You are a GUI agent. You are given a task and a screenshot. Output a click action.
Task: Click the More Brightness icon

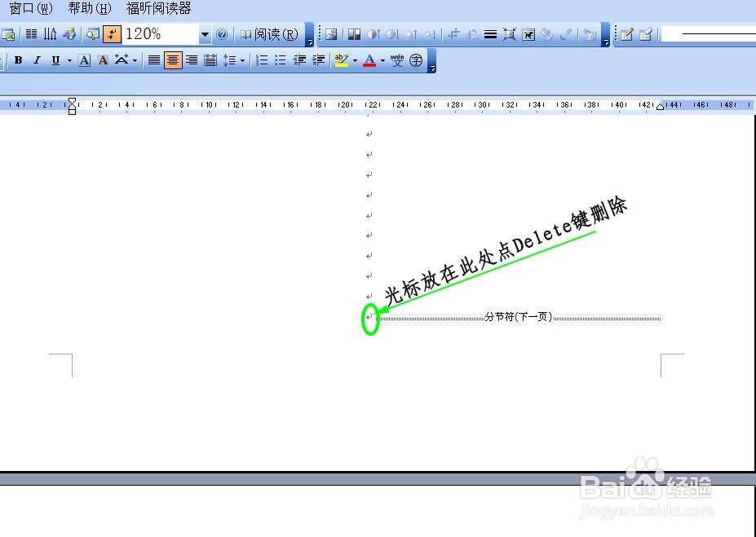coord(411,34)
